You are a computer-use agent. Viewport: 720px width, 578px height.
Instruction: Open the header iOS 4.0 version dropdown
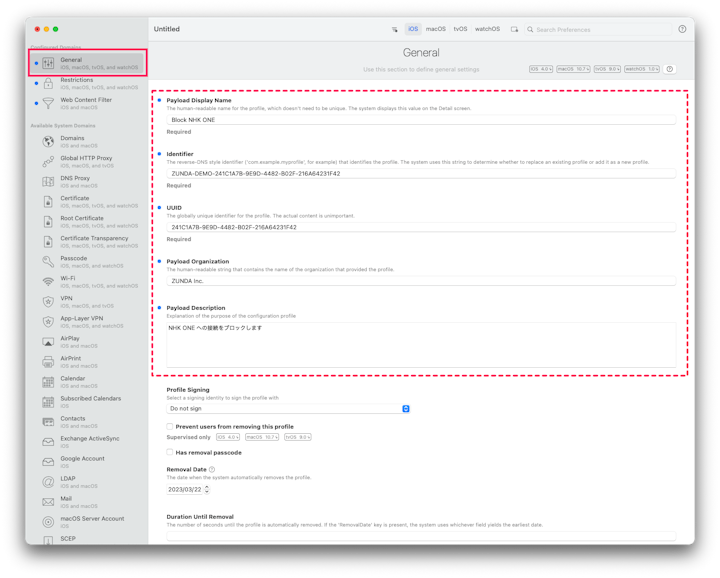tap(541, 69)
